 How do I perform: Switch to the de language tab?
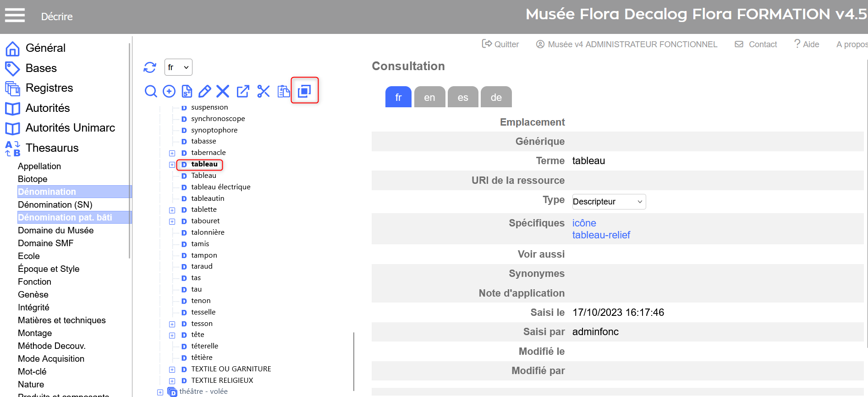pos(496,97)
